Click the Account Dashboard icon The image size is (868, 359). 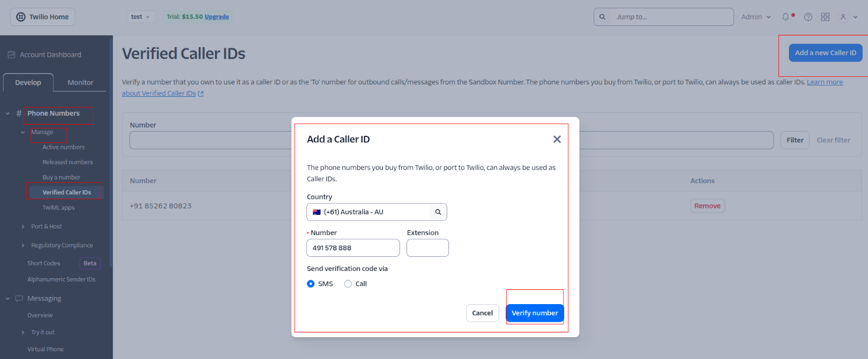[11, 55]
